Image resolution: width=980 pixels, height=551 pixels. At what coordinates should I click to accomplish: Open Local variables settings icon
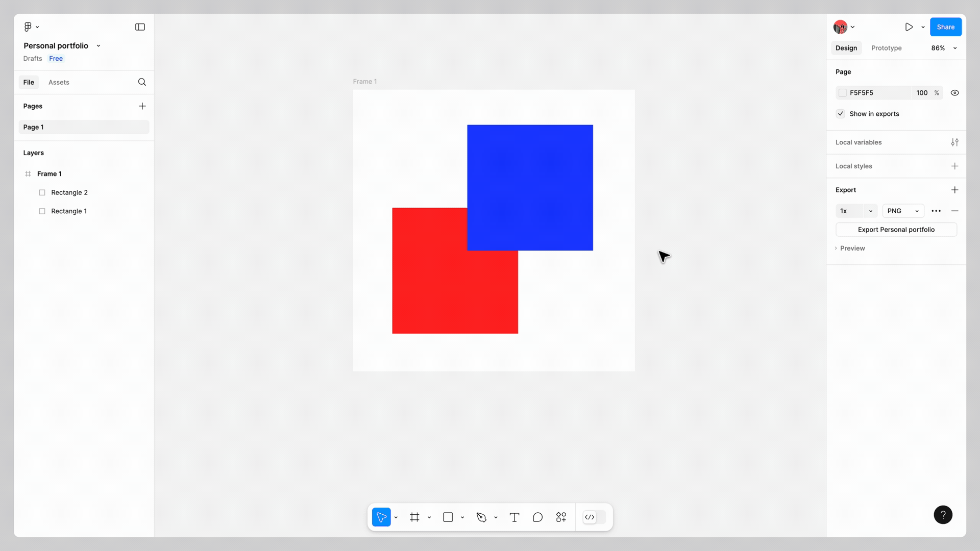(954, 142)
